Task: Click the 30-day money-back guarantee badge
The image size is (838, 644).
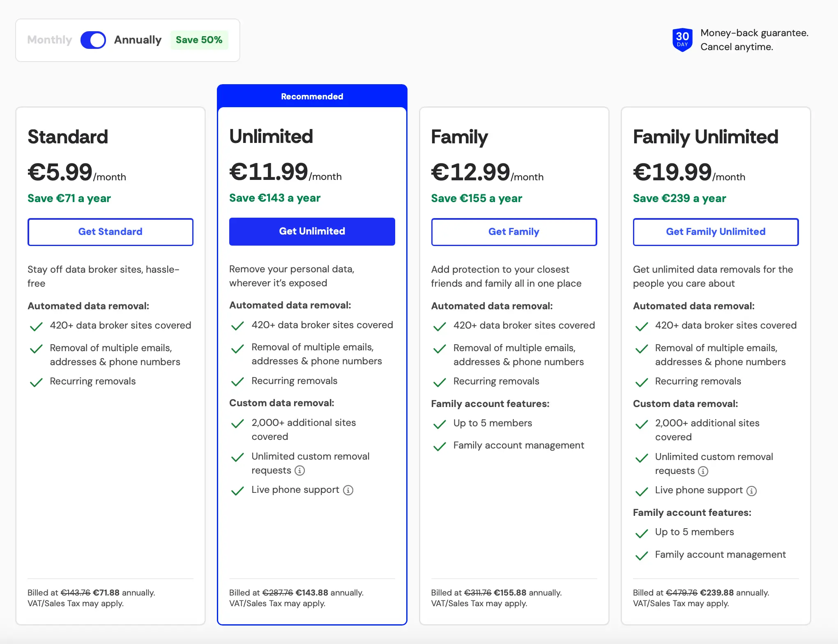Action: pyautogui.click(x=682, y=39)
